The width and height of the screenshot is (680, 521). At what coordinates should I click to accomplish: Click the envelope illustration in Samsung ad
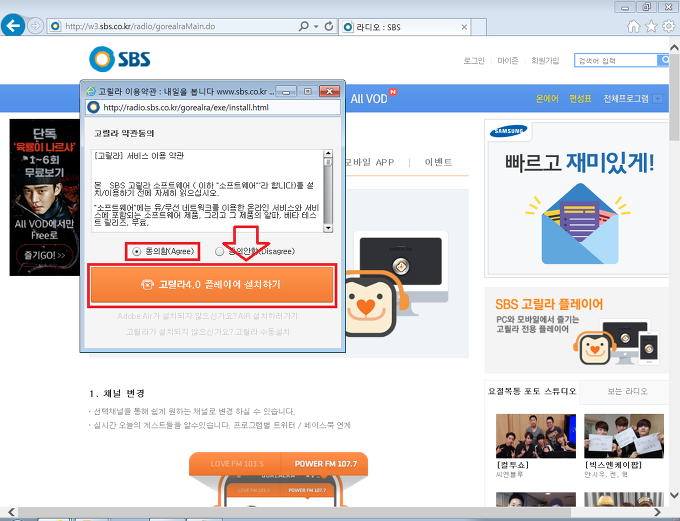point(579,224)
